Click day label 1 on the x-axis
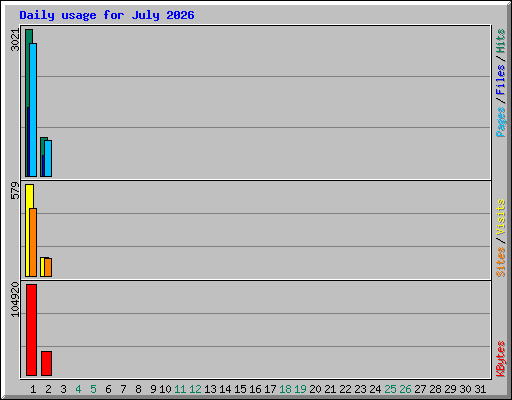Image resolution: width=512 pixels, height=400 pixels. point(33,389)
